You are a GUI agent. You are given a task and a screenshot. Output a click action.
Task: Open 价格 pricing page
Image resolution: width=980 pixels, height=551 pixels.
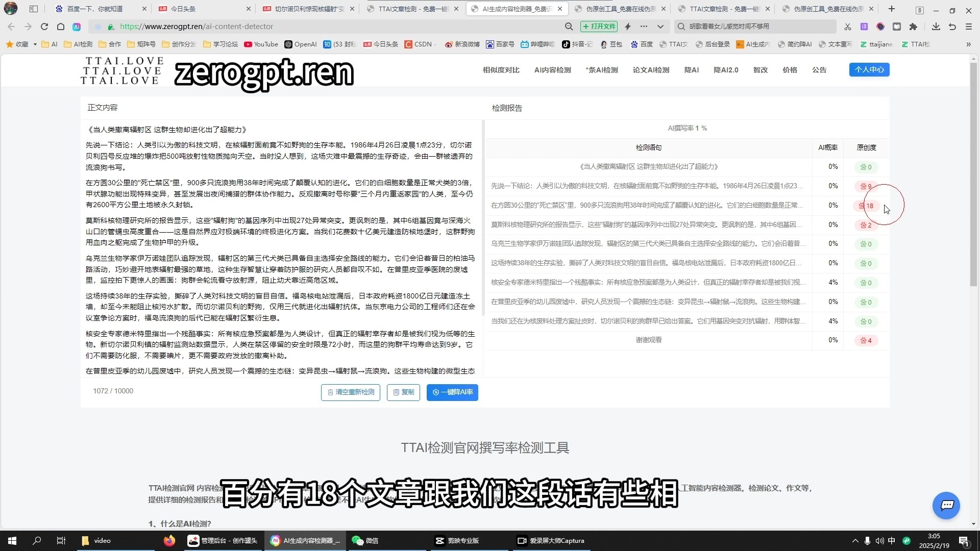pyautogui.click(x=790, y=70)
